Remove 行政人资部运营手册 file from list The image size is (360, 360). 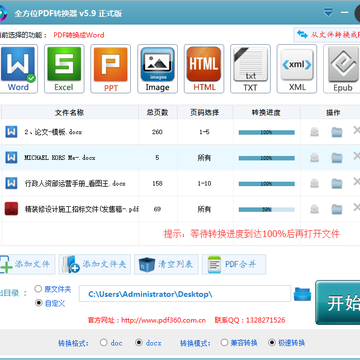tap(356, 182)
